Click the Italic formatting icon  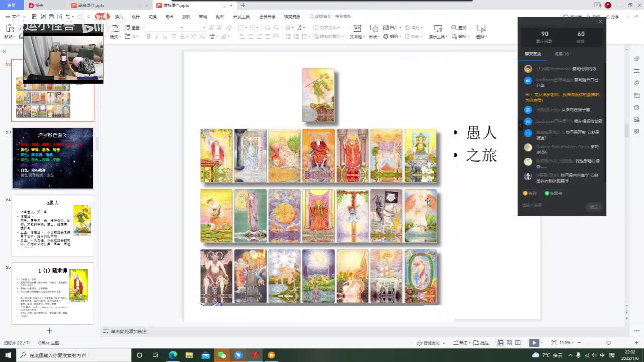click(x=157, y=36)
